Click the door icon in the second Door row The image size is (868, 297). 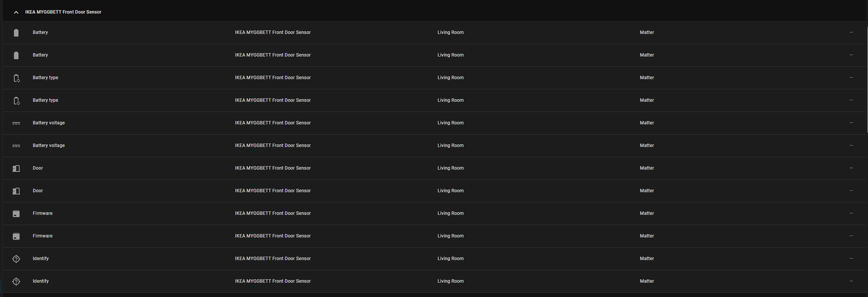coord(16,191)
